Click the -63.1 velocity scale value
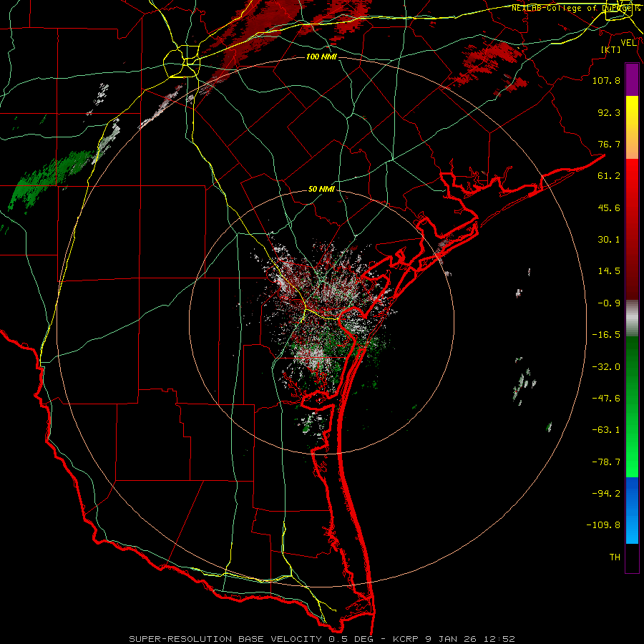 (x=606, y=430)
